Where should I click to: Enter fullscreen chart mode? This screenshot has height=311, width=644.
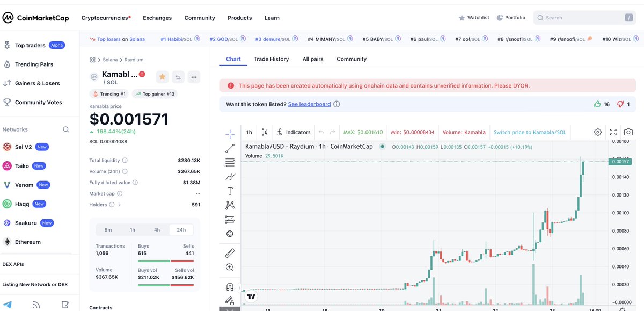coord(613,132)
